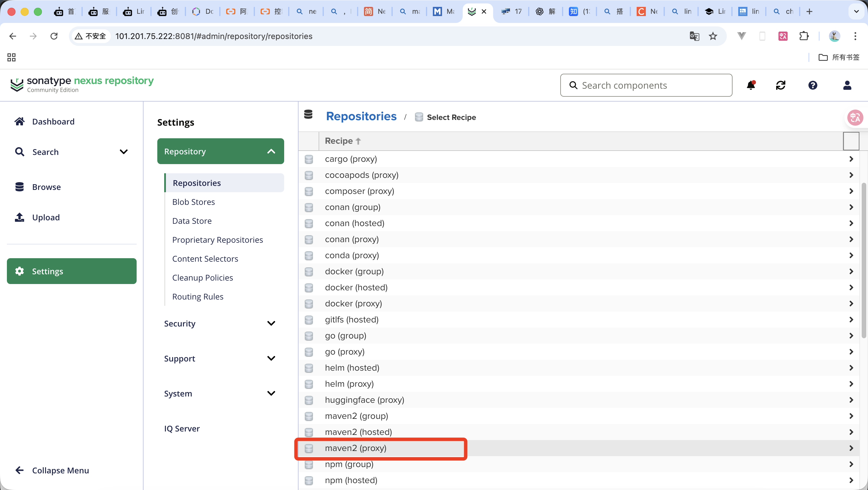The image size is (868, 490).
Task: Open Cleanup Policies menu item
Action: click(x=203, y=278)
